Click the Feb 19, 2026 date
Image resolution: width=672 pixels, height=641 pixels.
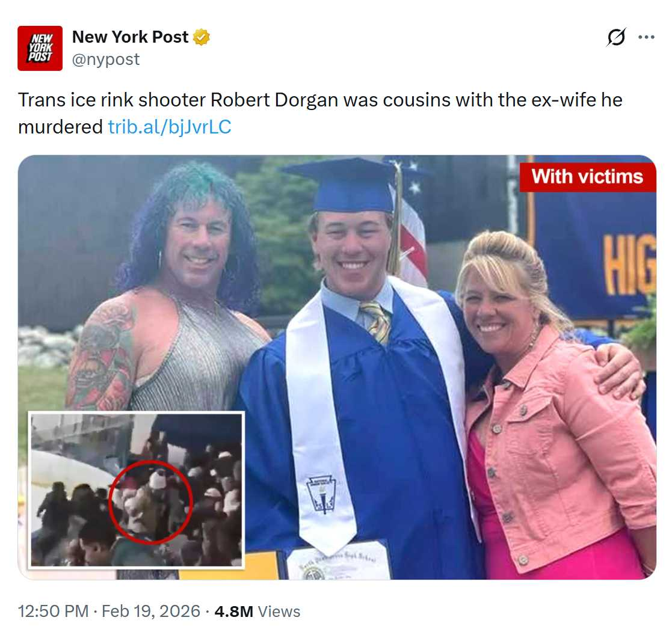[151, 611]
